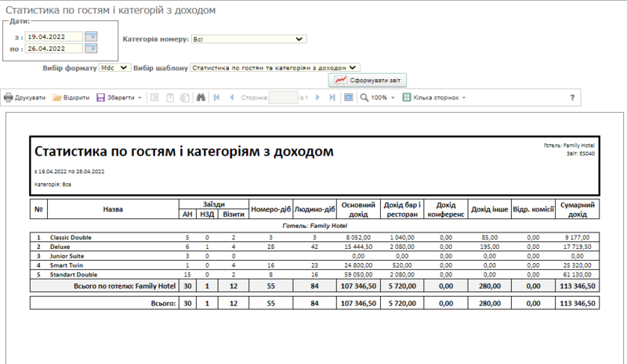Go to next page arrow

(319, 98)
